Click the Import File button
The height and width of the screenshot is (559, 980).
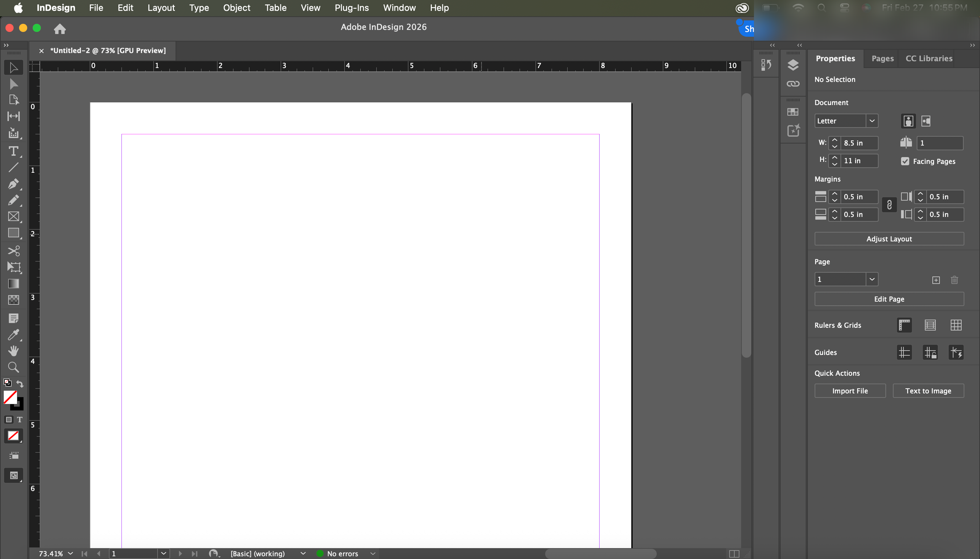(850, 391)
